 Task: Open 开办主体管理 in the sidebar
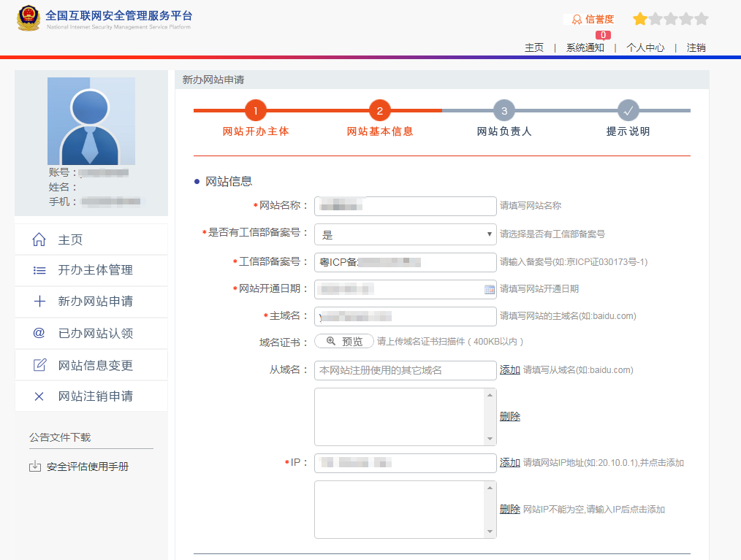tap(91, 270)
